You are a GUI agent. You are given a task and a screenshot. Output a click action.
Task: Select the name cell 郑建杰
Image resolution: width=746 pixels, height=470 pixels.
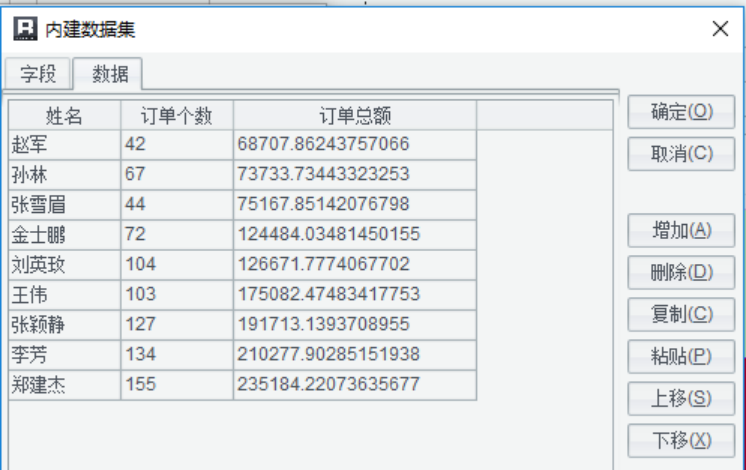tap(64, 384)
